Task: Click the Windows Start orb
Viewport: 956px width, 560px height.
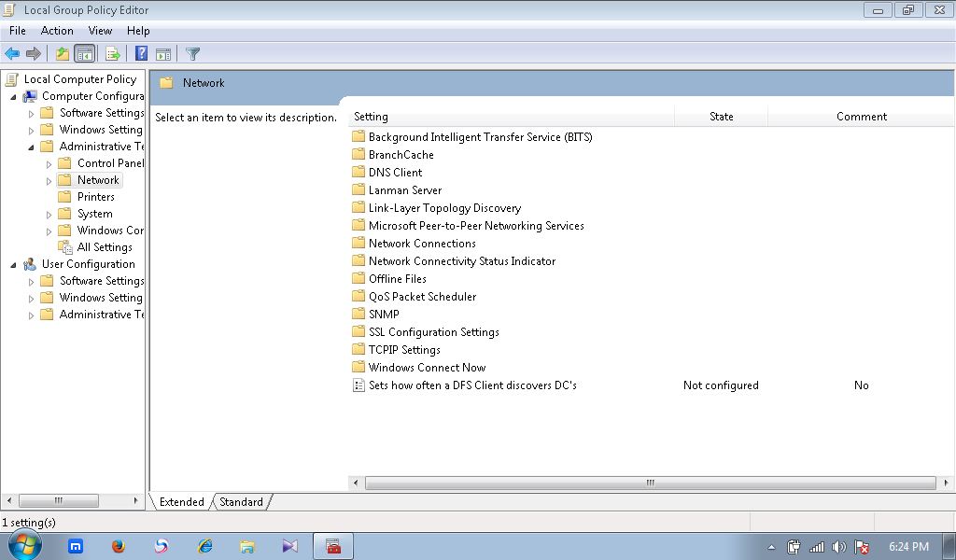Action: [x=25, y=546]
